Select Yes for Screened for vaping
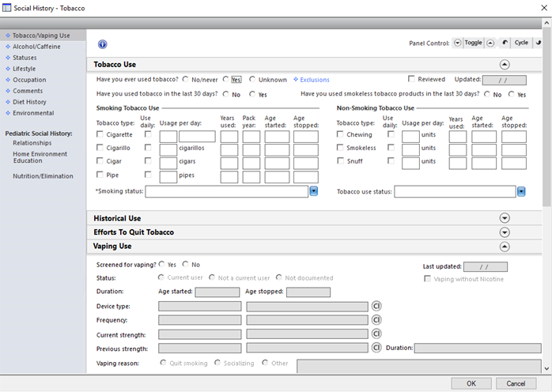Viewport: 552px width, 392px height. [161, 264]
